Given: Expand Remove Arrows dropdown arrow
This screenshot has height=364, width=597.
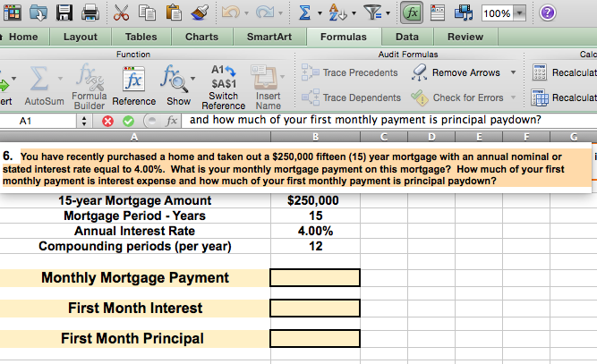Looking at the screenshot, I should click(513, 72).
